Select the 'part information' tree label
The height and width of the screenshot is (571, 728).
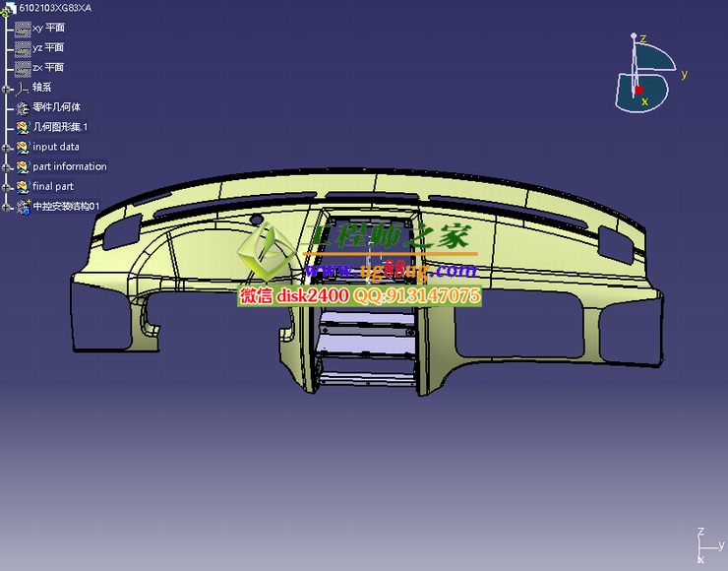coord(69,166)
